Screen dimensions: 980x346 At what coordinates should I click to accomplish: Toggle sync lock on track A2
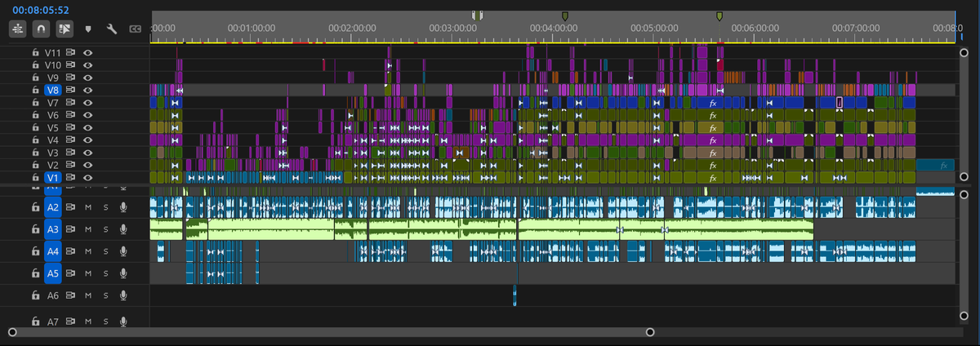click(x=72, y=207)
